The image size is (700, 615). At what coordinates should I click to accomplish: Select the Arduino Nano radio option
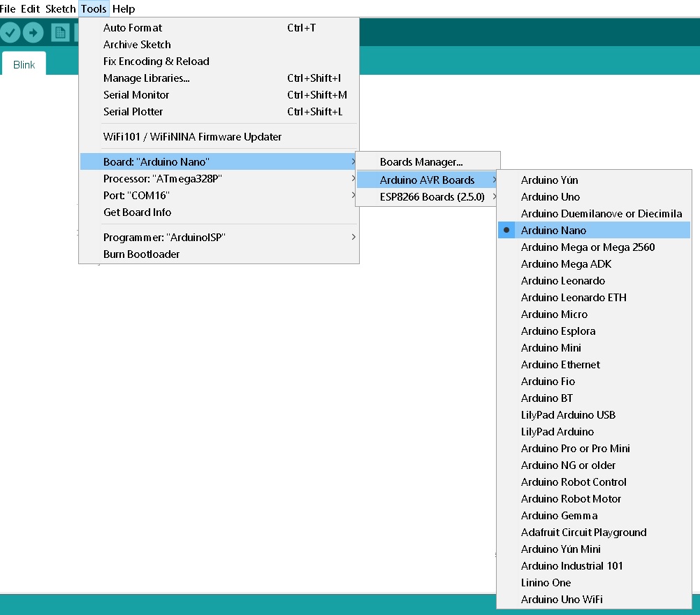[594, 231]
